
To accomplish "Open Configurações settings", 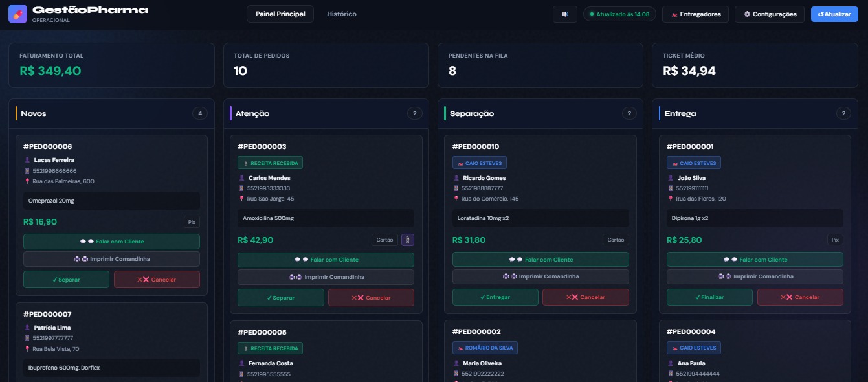I will tap(770, 14).
